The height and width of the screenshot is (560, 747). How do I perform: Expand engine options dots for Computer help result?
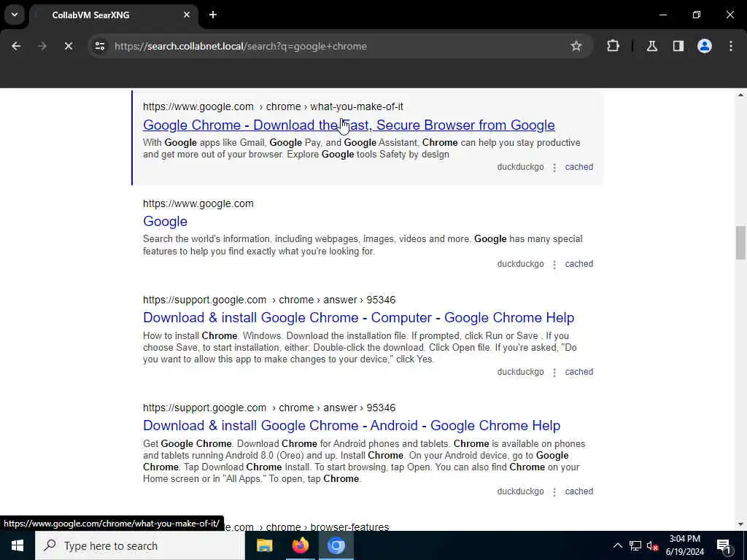[554, 373]
